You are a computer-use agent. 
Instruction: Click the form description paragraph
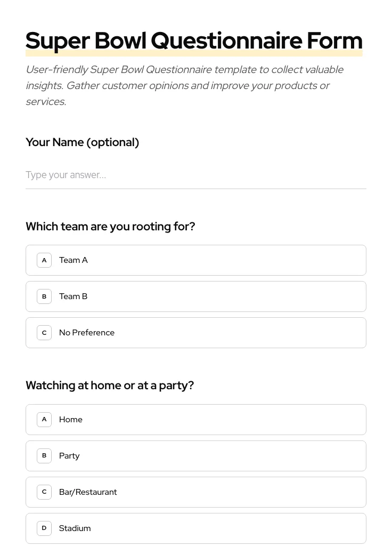(x=184, y=85)
